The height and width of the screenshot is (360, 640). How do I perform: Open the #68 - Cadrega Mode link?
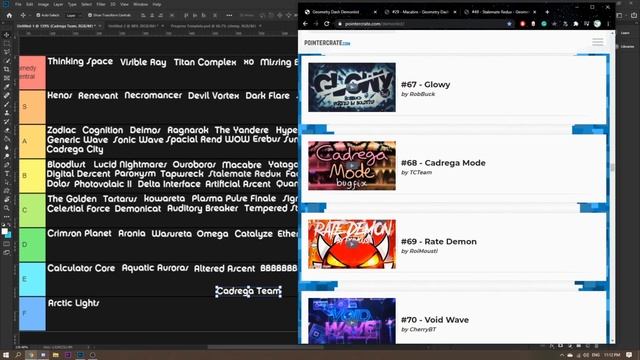[x=443, y=163]
